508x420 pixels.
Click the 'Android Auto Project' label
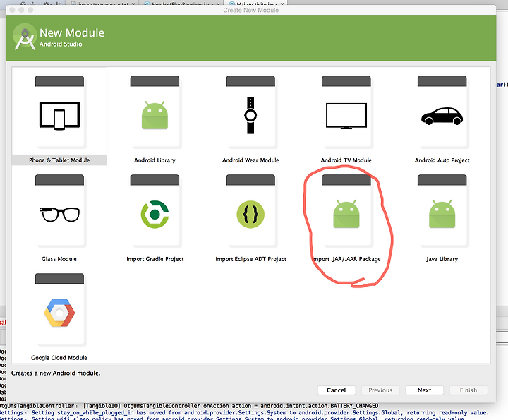442,160
